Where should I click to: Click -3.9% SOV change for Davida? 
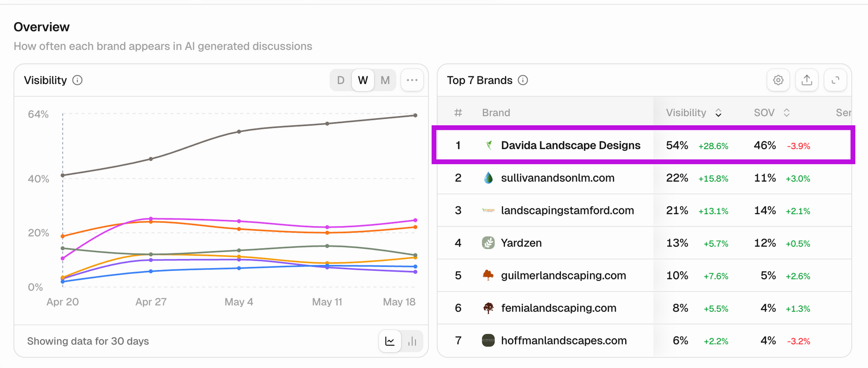[799, 146]
